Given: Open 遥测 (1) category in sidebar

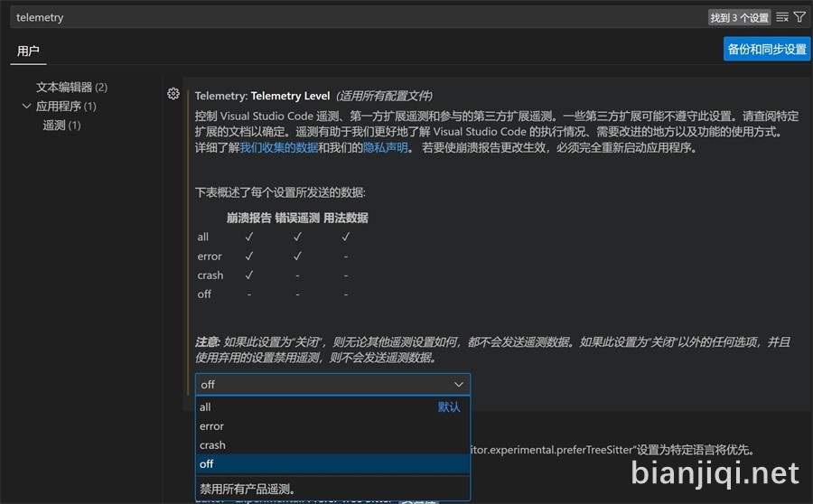Looking at the screenshot, I should (x=61, y=126).
